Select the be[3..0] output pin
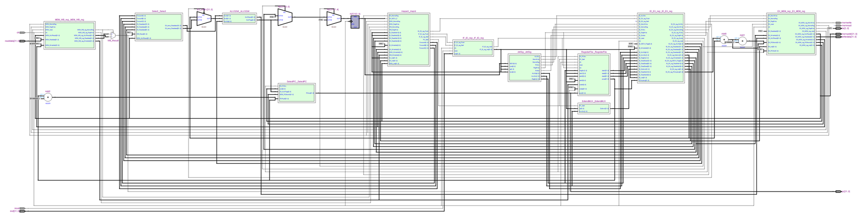This screenshot has height=218, width=868. point(838,28)
